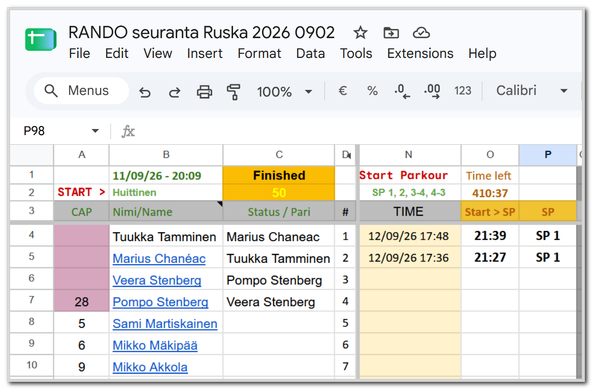Open the Data menu
Viewport: 592px width, 389px height.
(x=310, y=54)
